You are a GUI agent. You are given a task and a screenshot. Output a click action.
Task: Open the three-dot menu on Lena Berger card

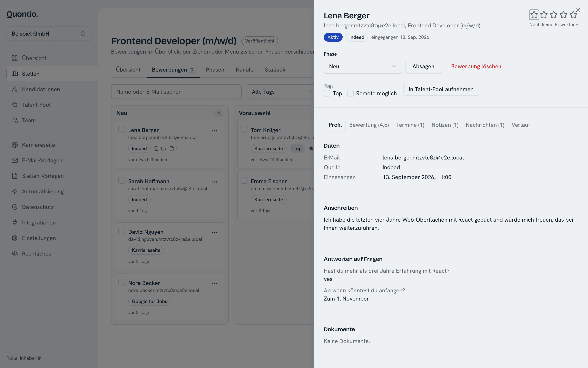coord(215,131)
